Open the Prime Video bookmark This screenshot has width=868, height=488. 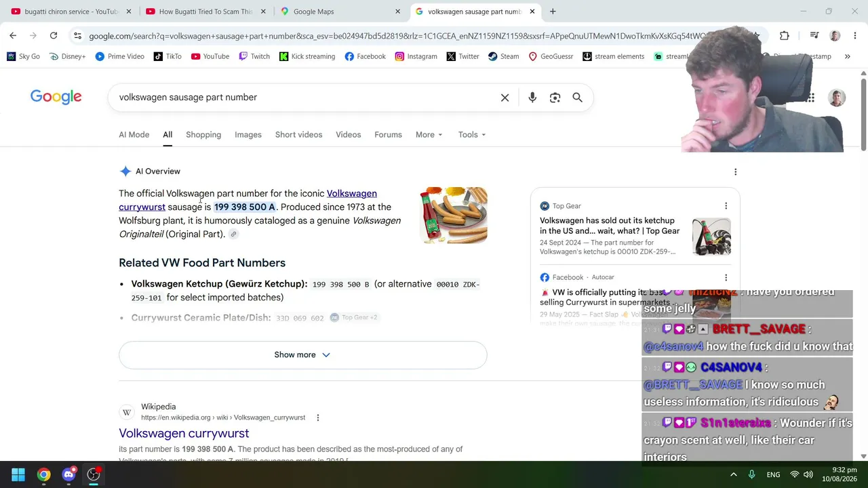click(x=119, y=56)
